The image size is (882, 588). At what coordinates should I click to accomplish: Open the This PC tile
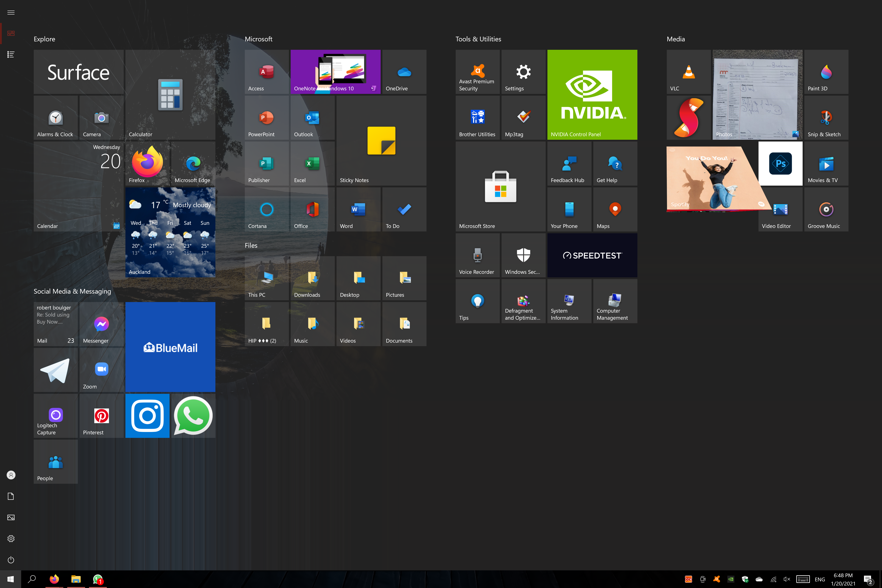[x=267, y=278]
